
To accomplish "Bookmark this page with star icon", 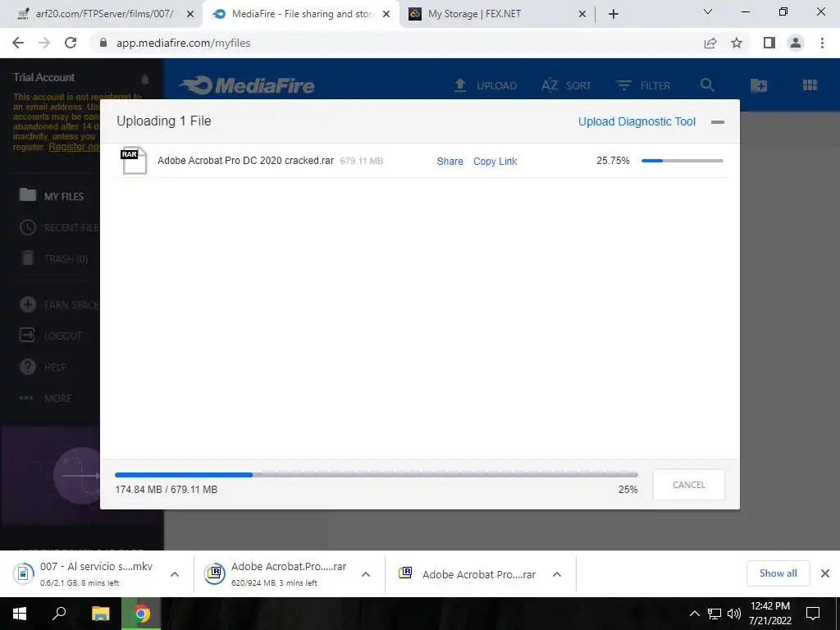I will pos(737,43).
